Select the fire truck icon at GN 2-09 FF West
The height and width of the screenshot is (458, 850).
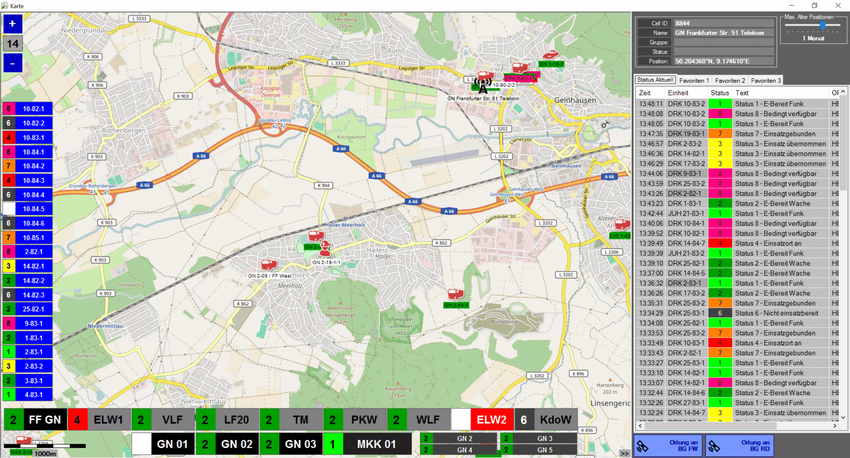(267, 264)
